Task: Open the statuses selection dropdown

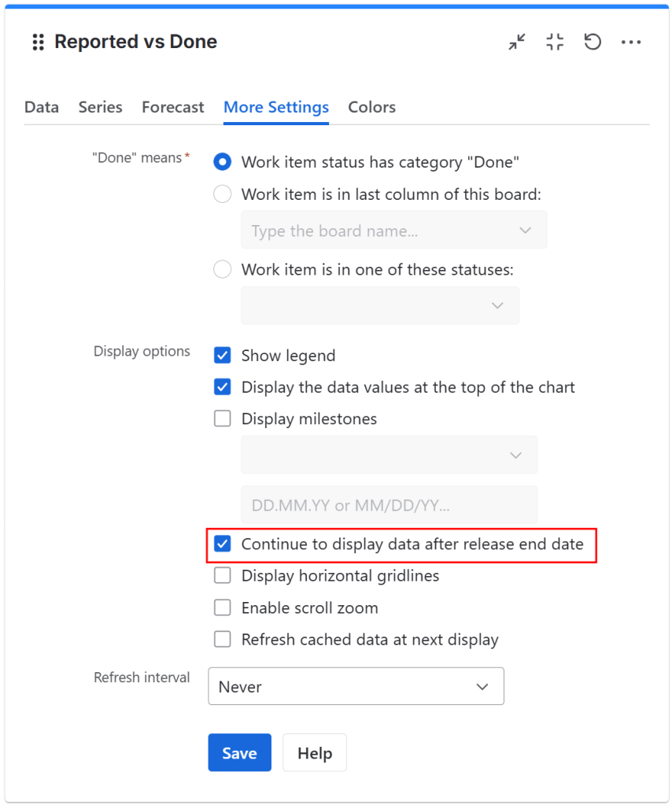Action: (x=380, y=305)
